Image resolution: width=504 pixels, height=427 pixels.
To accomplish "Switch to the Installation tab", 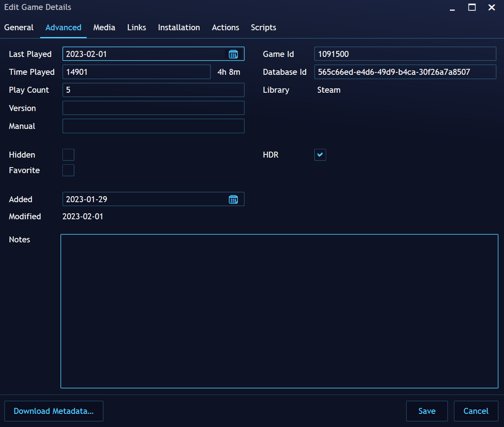I will (179, 27).
